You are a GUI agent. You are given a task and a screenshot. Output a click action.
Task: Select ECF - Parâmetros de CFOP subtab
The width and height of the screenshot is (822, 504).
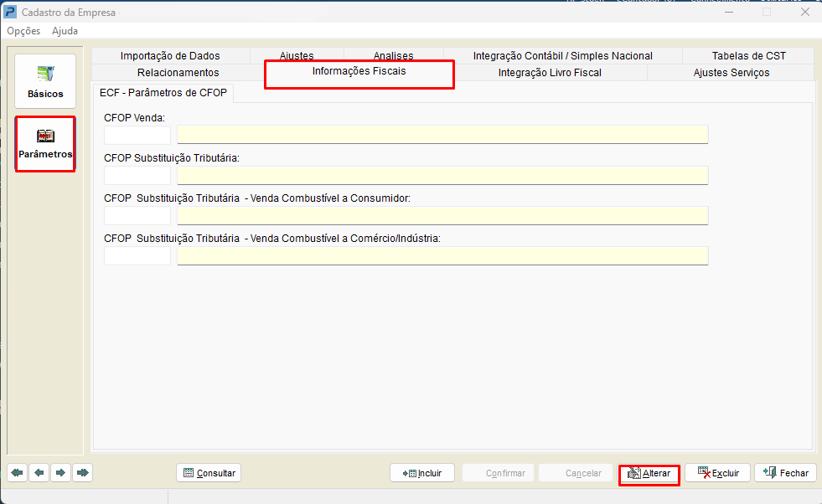pos(163,93)
